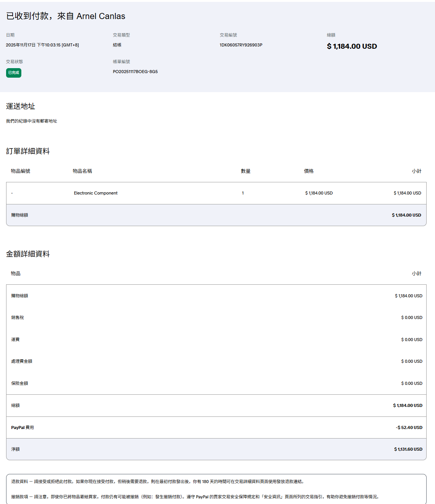Click the 運送地址 section heading
Image resolution: width=435 pixels, height=504 pixels.
(x=21, y=106)
